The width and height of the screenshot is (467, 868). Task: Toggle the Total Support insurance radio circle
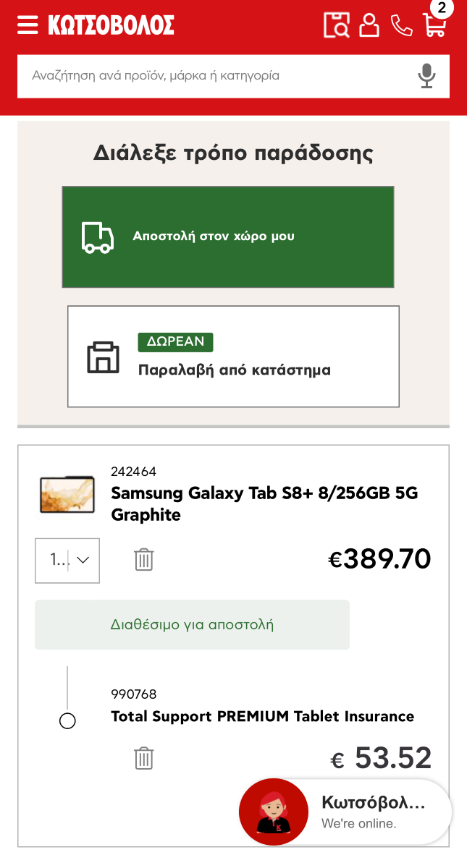(67, 721)
